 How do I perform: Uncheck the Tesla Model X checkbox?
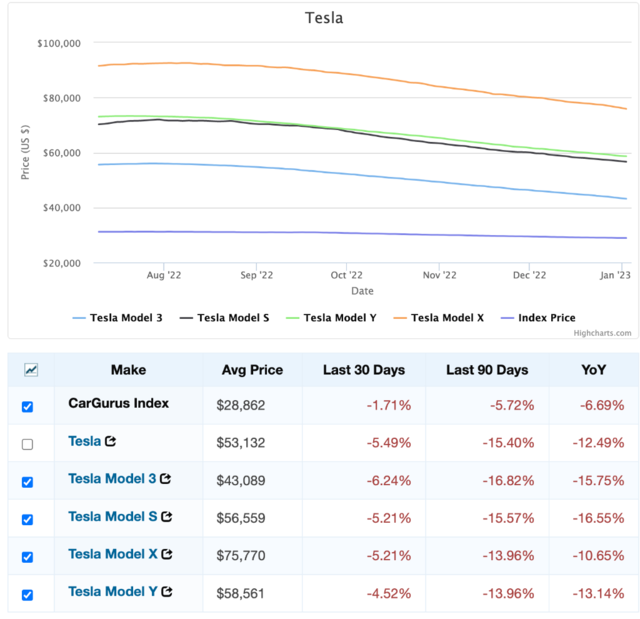pyautogui.click(x=27, y=557)
